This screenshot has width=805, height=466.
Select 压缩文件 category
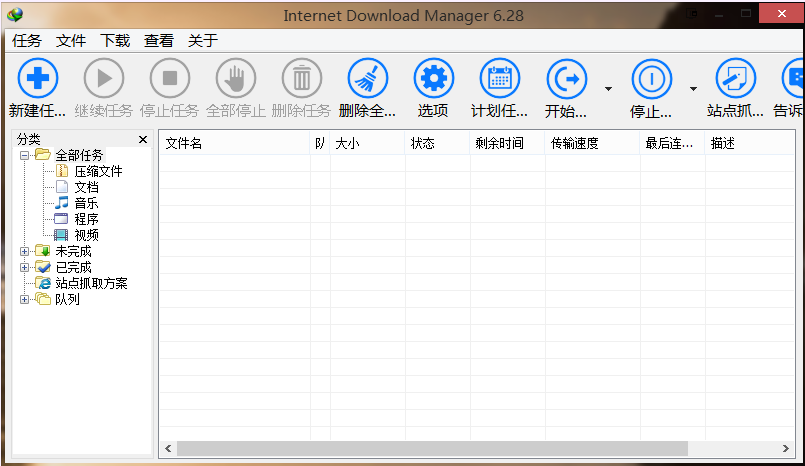(x=98, y=171)
